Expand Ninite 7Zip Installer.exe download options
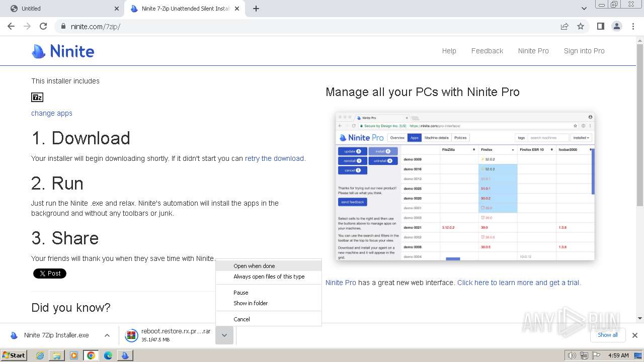Image resolution: width=644 pixels, height=362 pixels. point(107,335)
